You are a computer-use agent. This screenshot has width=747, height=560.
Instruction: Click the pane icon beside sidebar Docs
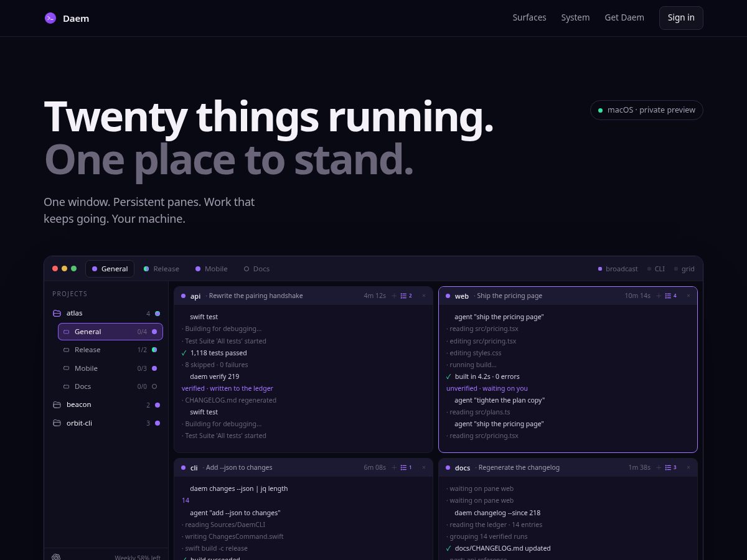tap(67, 386)
